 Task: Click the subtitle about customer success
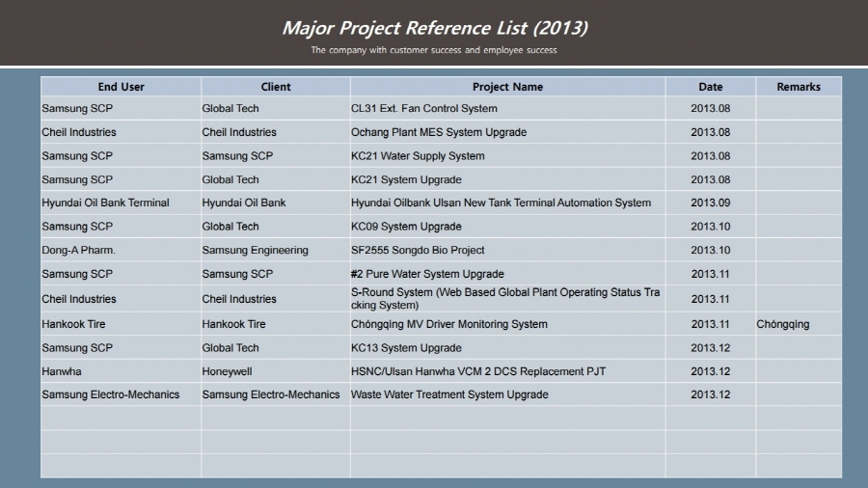click(x=434, y=50)
